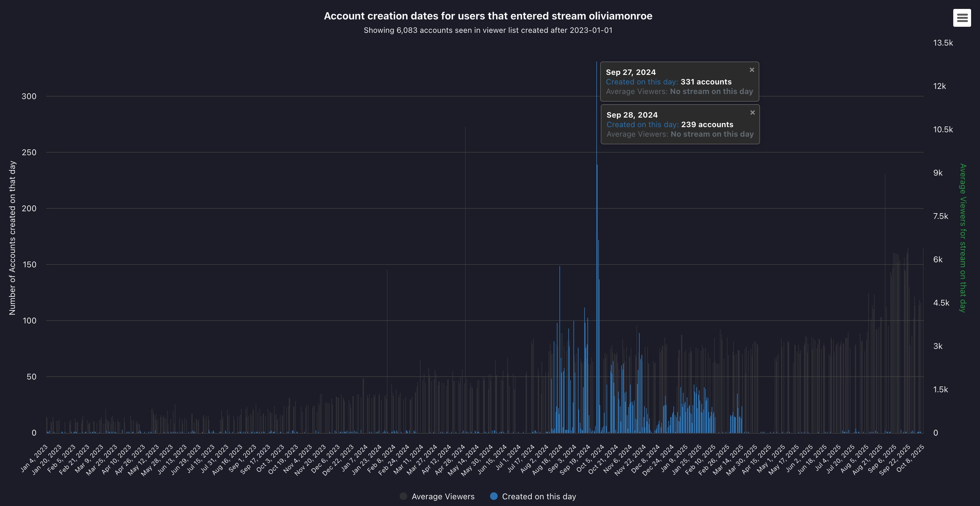Toggle the Created on this day series
Image resolution: width=980 pixels, height=506 pixels.
pos(539,496)
